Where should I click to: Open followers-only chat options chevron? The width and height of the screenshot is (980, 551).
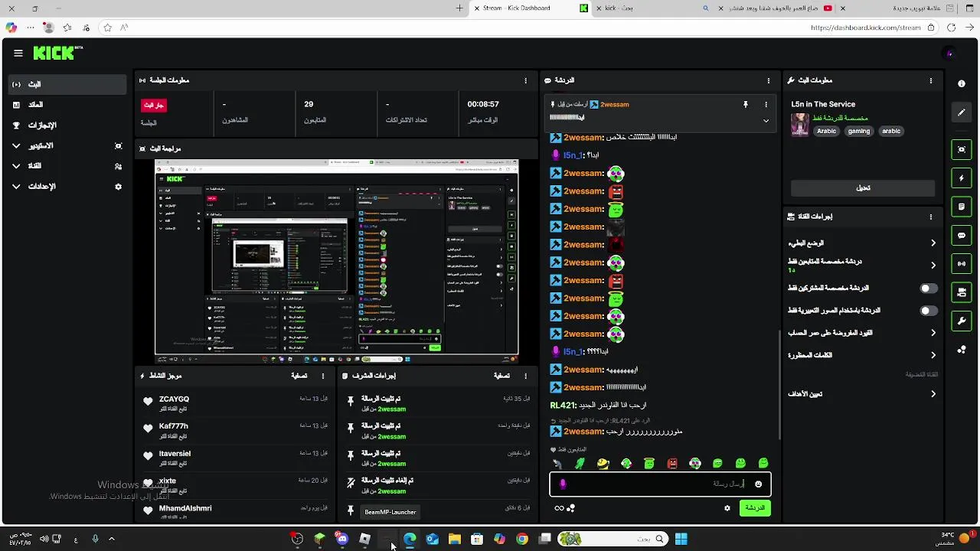coord(933,266)
